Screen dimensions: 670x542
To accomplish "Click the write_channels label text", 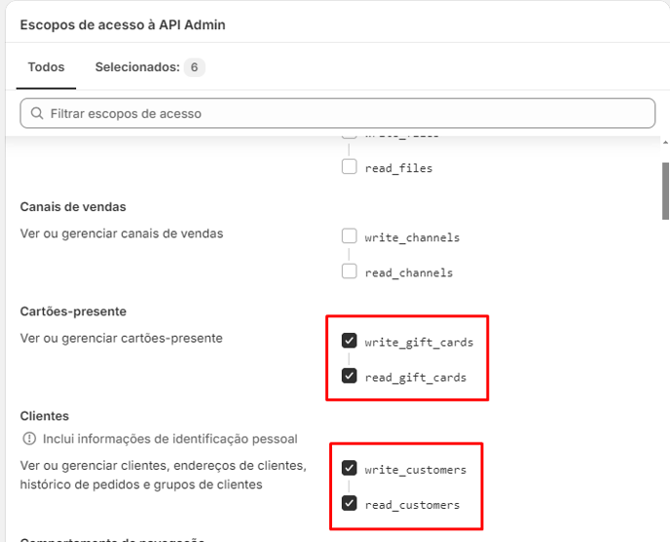I will [x=412, y=238].
